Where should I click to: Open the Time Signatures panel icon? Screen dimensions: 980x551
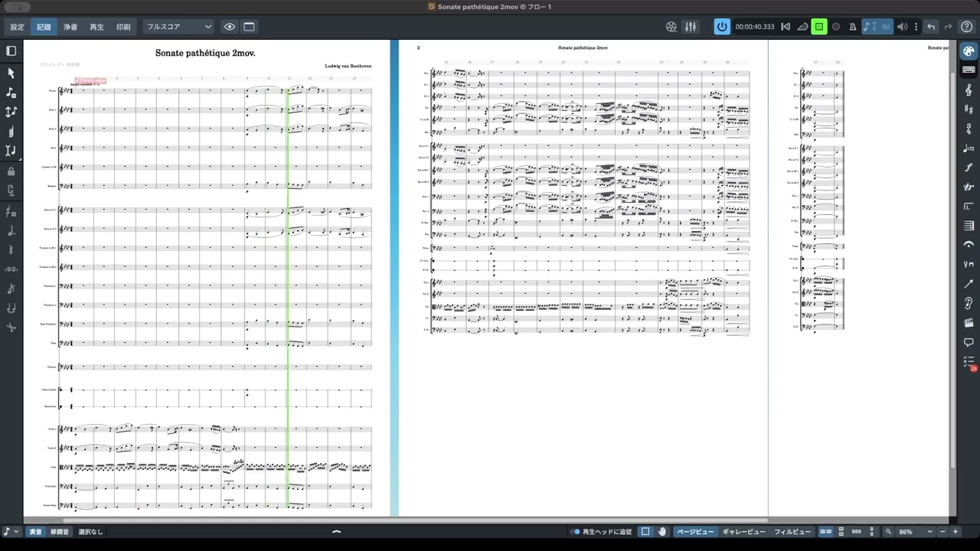point(969,129)
